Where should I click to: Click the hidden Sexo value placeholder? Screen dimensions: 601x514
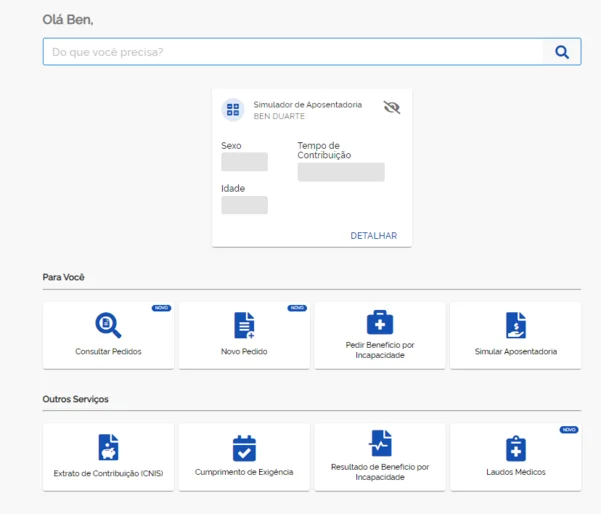[245, 162]
